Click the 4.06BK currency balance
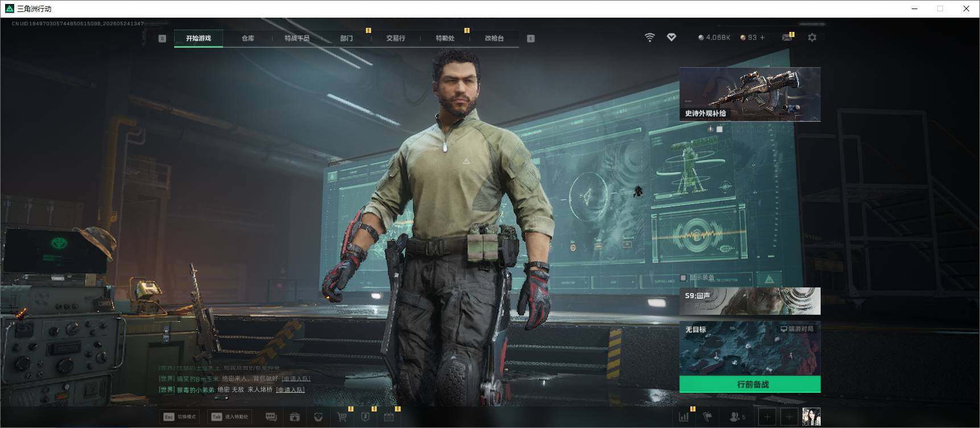980x428 pixels. (x=714, y=38)
